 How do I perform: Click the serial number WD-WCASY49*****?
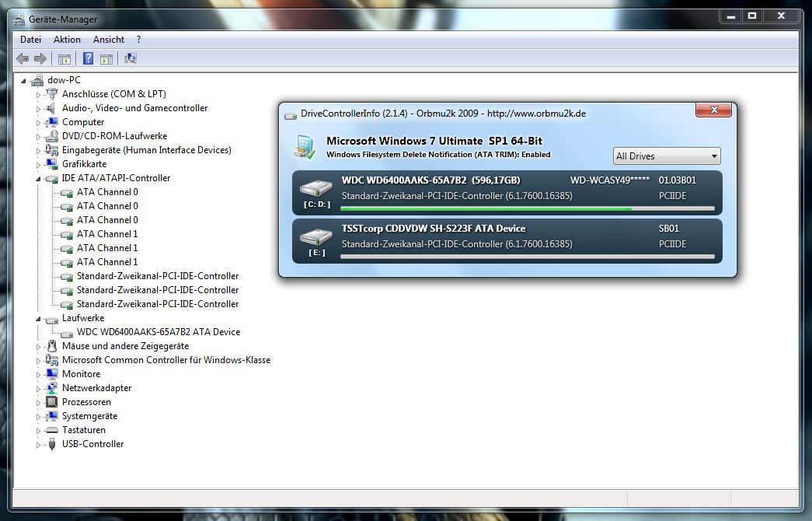[x=609, y=180]
